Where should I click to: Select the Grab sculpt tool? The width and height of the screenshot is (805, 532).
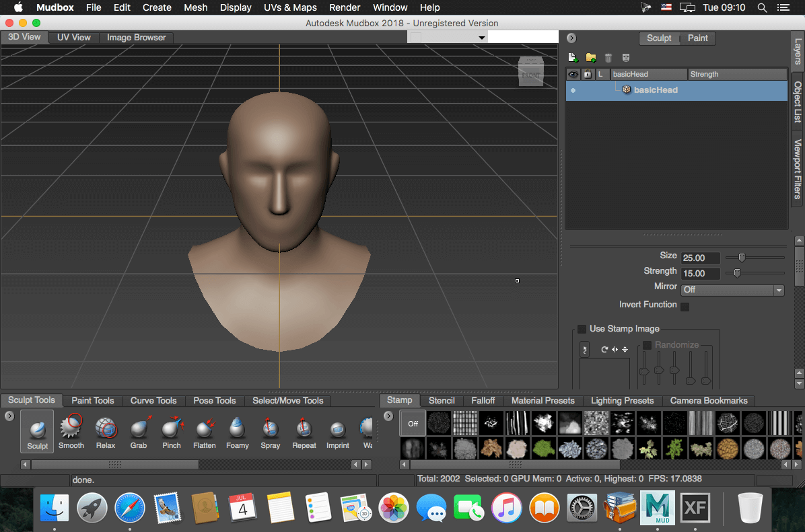139,431
